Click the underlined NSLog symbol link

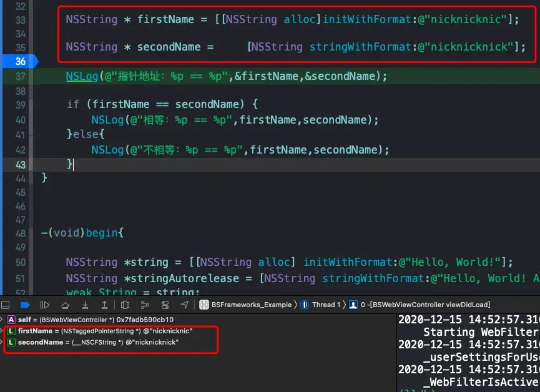[x=81, y=75]
